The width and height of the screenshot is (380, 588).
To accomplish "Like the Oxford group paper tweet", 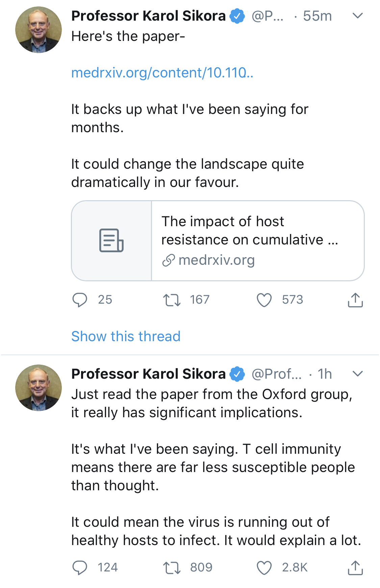I will [264, 568].
